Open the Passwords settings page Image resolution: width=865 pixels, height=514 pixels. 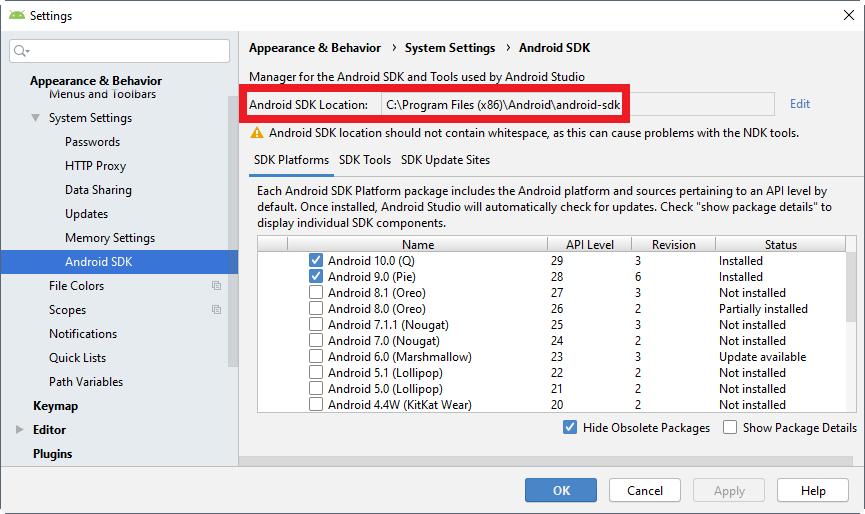(x=92, y=142)
